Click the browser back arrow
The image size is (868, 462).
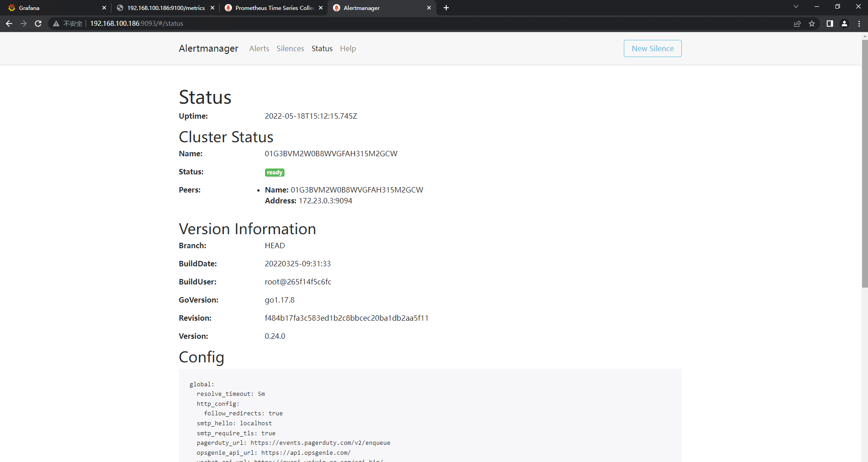(x=9, y=24)
